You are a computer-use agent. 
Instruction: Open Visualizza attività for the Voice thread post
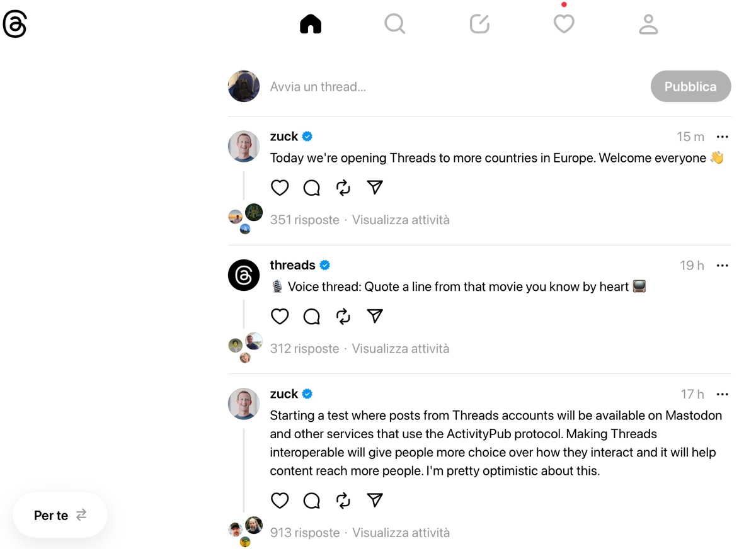coord(401,348)
